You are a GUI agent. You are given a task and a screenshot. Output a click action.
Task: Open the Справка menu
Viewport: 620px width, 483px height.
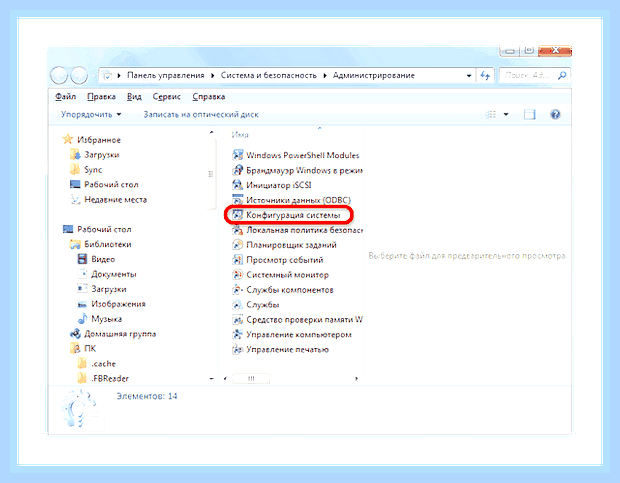pos(208,96)
